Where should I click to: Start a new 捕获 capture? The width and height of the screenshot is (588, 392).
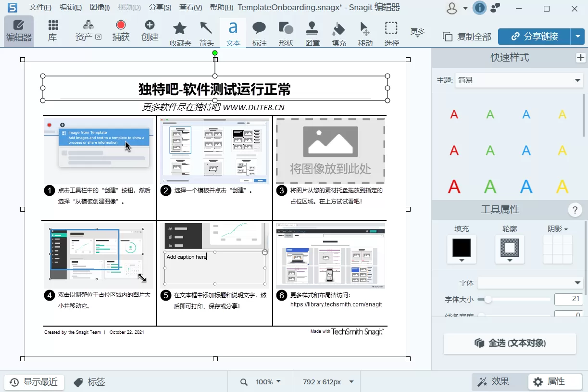pyautogui.click(x=121, y=33)
